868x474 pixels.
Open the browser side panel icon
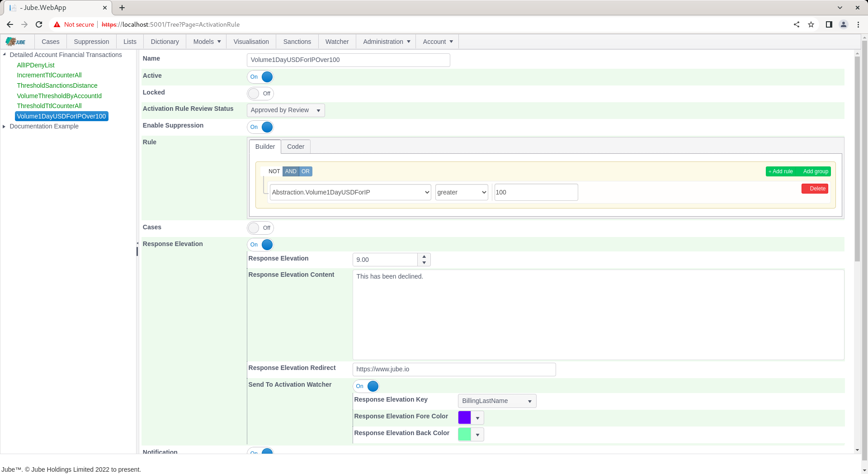click(829, 24)
